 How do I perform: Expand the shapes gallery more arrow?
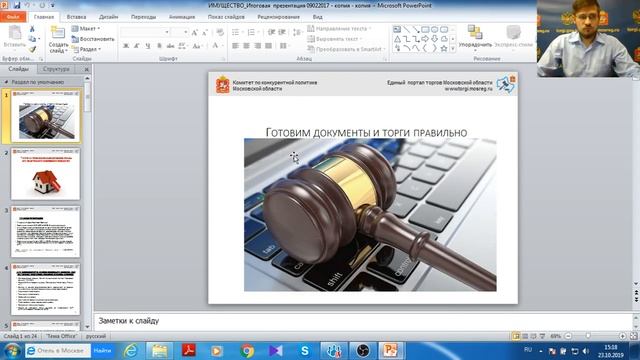click(x=453, y=49)
